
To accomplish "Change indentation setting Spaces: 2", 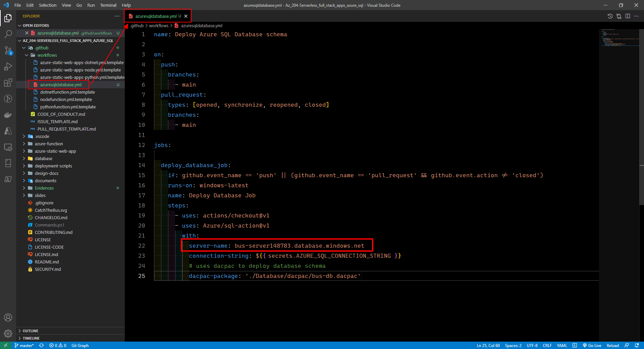I will pyautogui.click(x=513, y=345).
